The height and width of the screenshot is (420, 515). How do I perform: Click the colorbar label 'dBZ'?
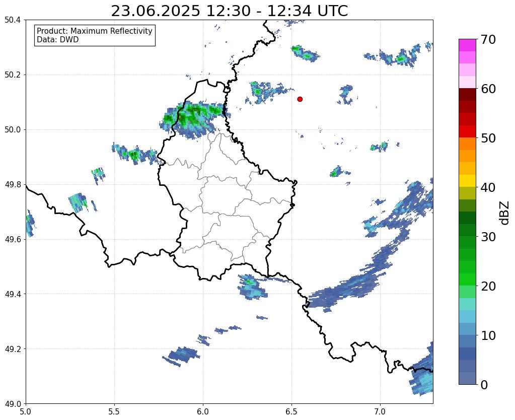pyautogui.click(x=505, y=212)
